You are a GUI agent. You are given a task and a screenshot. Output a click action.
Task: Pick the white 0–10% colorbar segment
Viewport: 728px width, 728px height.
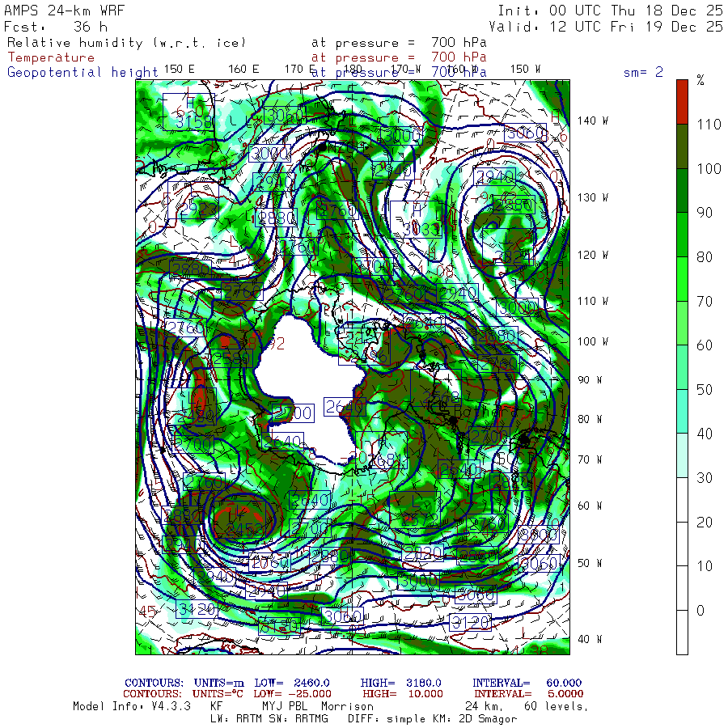682,588
